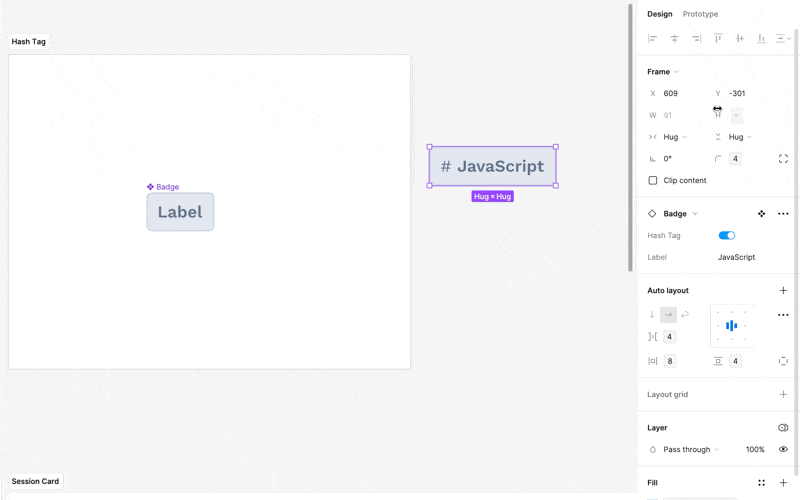Viewport: 800px width, 500px height.
Task: Click the align top icon
Action: (718, 38)
